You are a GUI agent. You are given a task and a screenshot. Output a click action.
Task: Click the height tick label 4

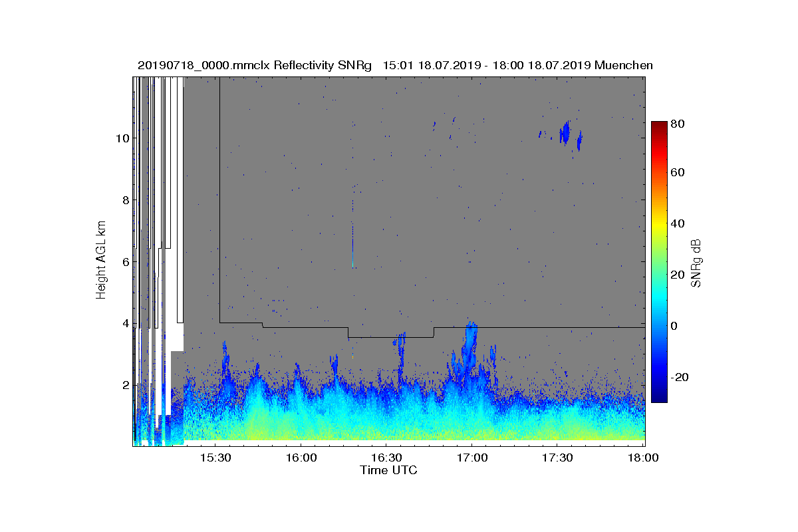124,324
